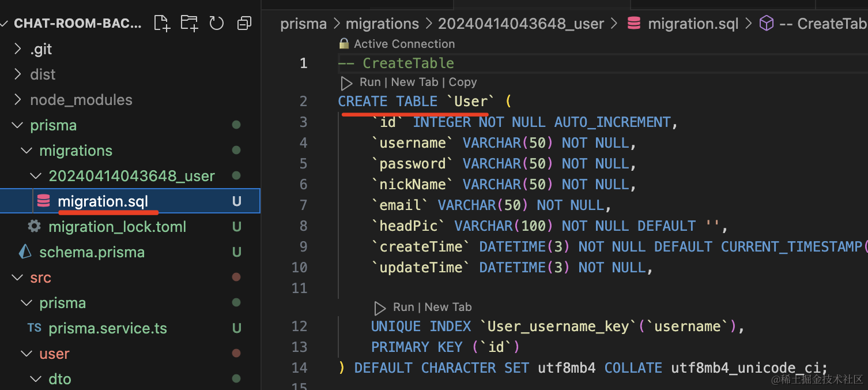
Task: Open migration_lock.toml file
Action: point(117,227)
